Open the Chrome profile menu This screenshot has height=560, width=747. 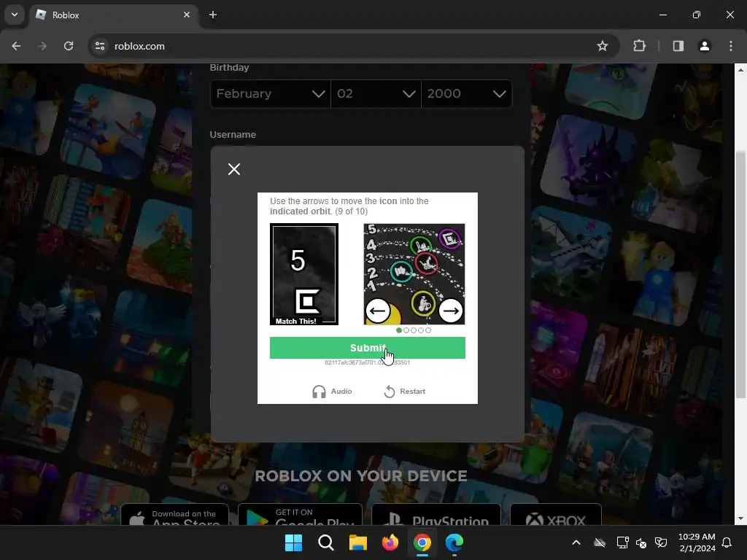click(705, 46)
